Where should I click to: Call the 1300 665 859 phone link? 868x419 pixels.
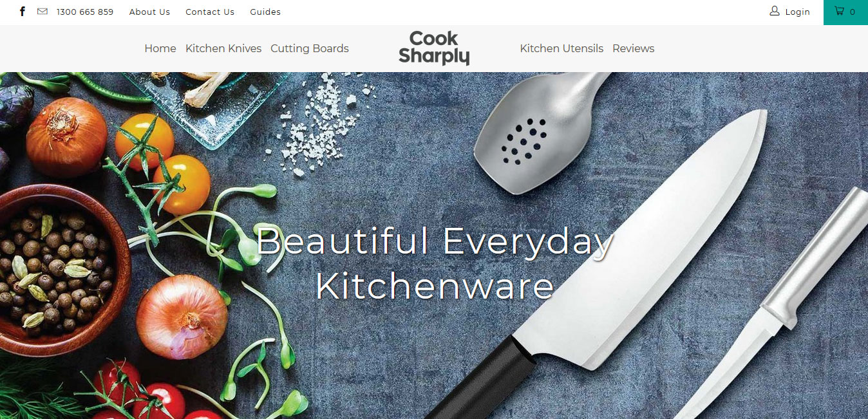coord(85,12)
